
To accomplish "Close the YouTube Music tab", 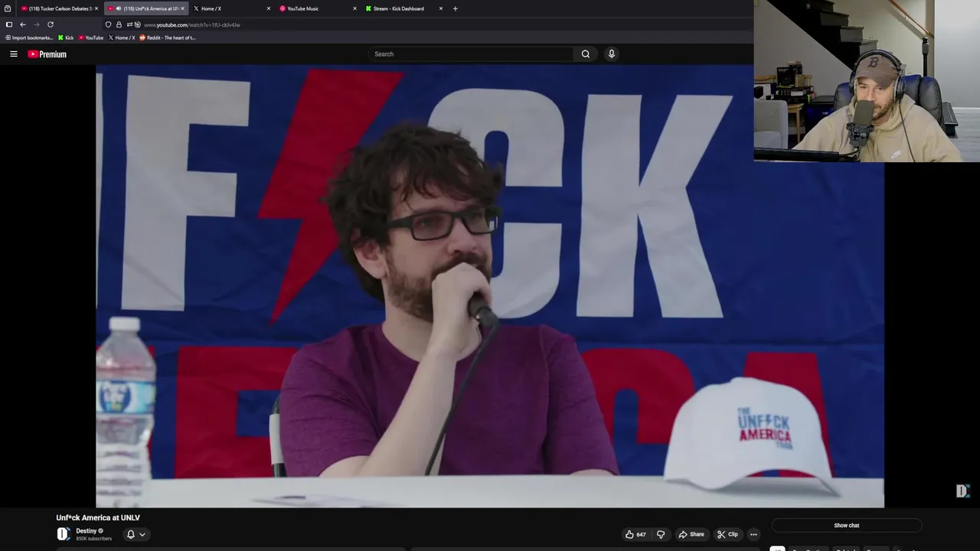I will coord(354,8).
